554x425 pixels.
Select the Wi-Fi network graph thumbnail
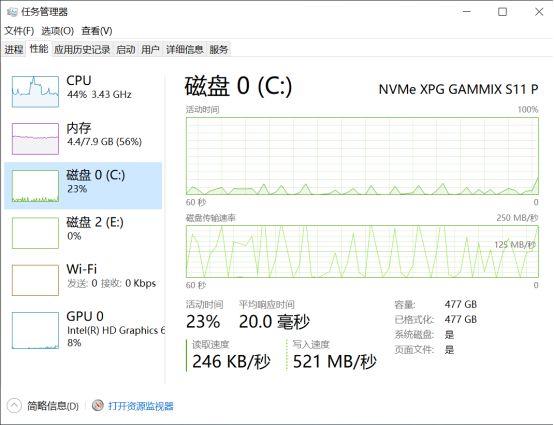35,280
